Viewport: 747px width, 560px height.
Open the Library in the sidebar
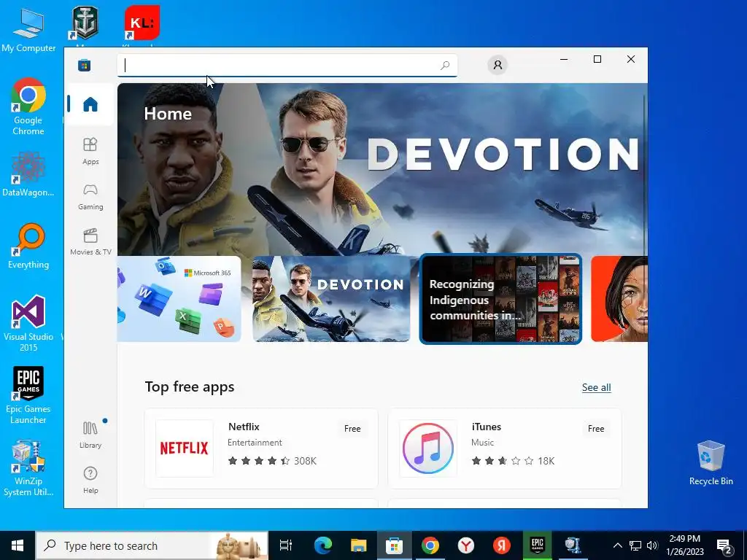coord(90,435)
